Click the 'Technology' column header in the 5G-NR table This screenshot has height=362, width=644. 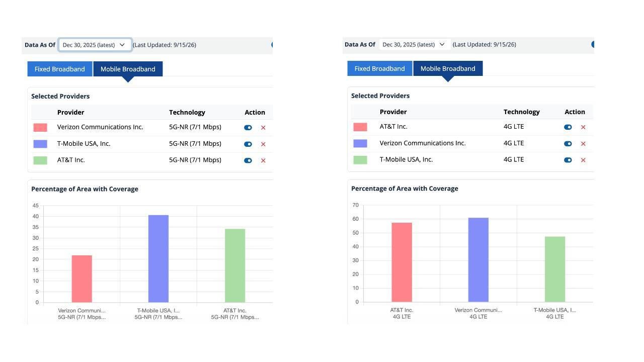pos(187,113)
